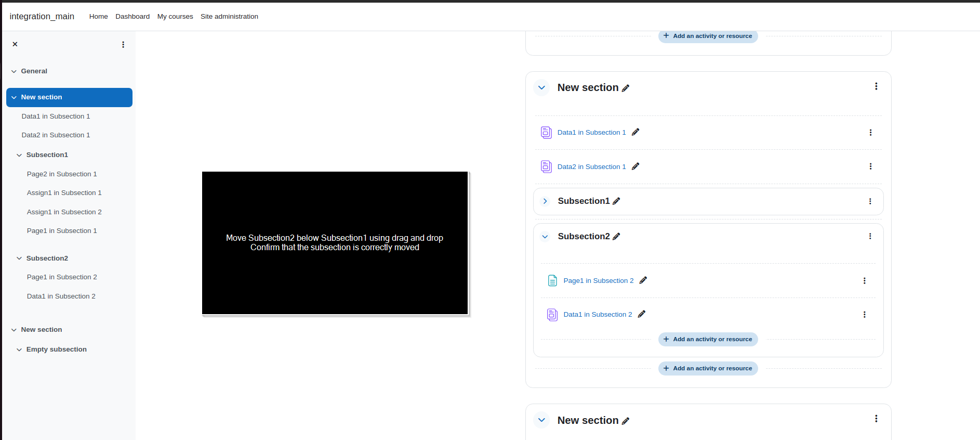Collapse Subsection1 chevron in course index

[x=19, y=155]
